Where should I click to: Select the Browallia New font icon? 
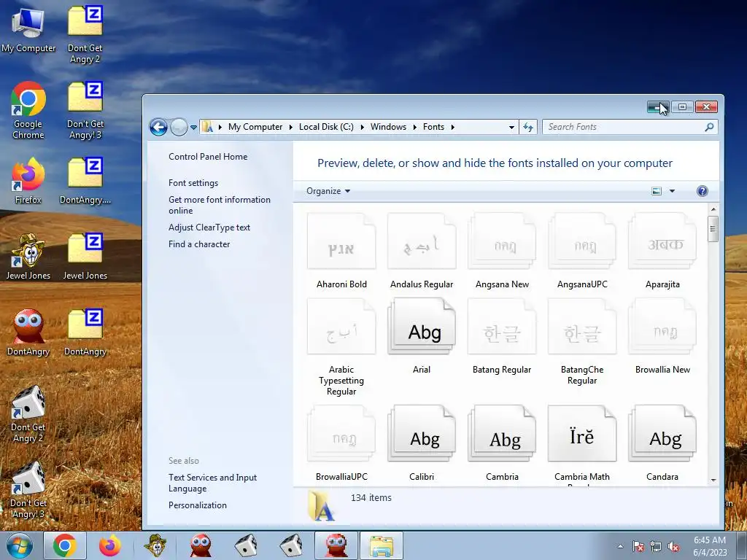[x=662, y=327]
